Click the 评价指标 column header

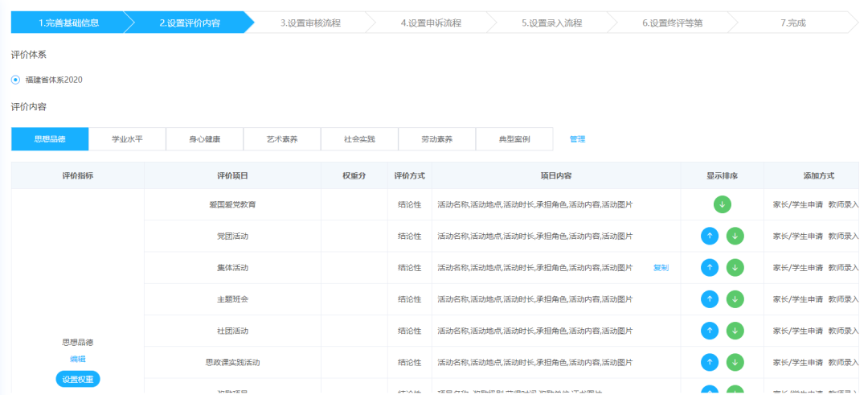pos(77,175)
